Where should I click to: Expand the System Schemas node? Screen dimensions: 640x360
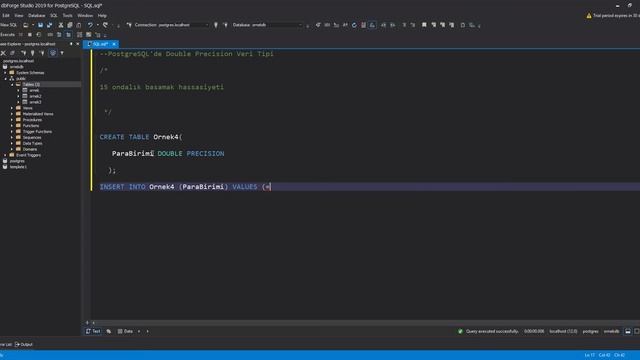coord(6,73)
